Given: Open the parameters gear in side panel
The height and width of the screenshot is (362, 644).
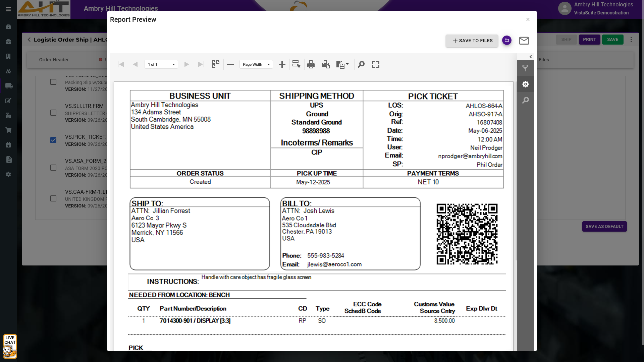Looking at the screenshot, I should click(526, 84).
